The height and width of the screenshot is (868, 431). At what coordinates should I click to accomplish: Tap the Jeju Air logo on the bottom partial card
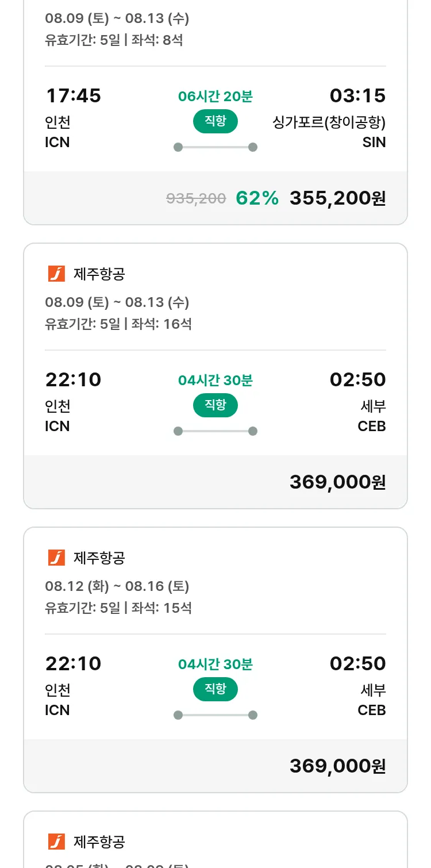tap(56, 842)
